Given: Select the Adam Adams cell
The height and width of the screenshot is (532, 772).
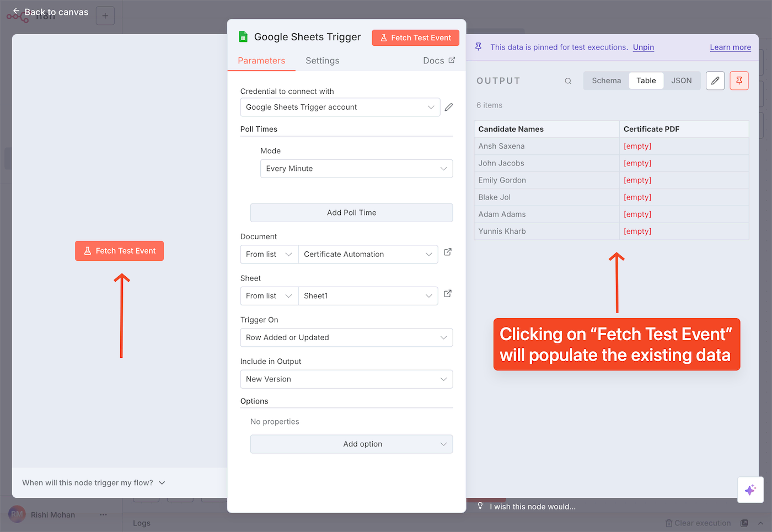Looking at the screenshot, I should click(x=546, y=214).
